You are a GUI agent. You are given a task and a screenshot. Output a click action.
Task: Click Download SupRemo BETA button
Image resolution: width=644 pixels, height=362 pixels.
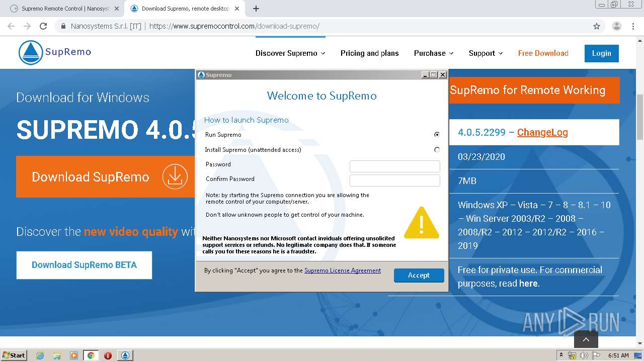[x=84, y=265]
